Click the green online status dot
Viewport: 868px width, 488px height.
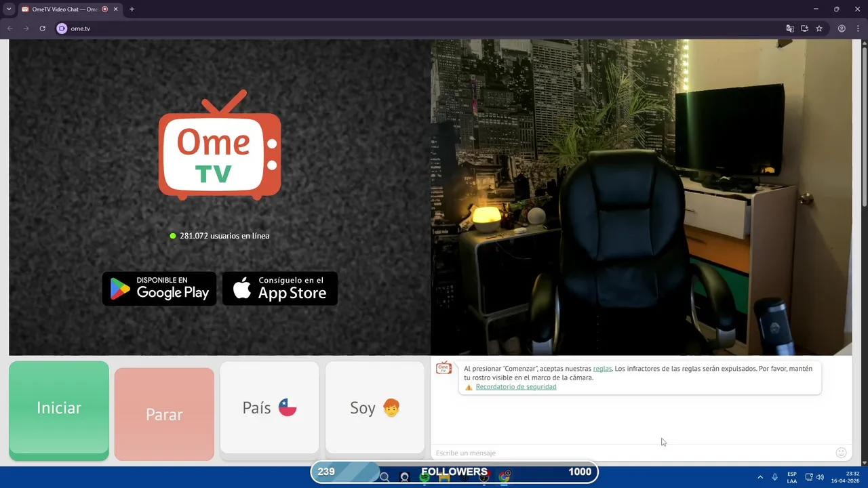(x=173, y=236)
